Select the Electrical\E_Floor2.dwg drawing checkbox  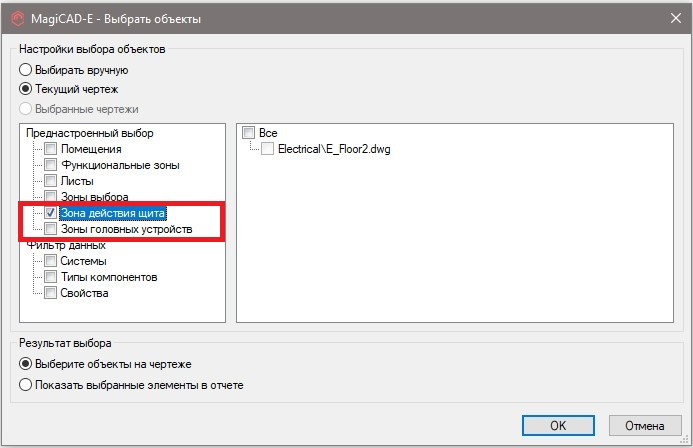tap(267, 148)
